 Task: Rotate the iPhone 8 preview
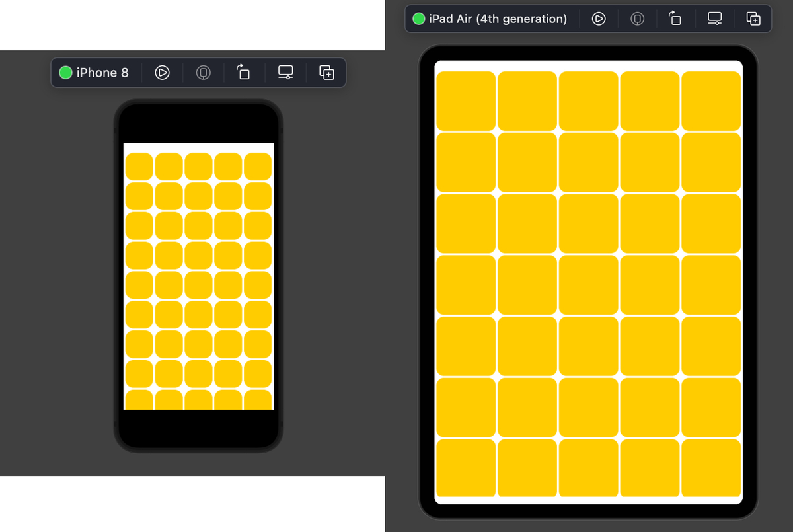click(244, 72)
